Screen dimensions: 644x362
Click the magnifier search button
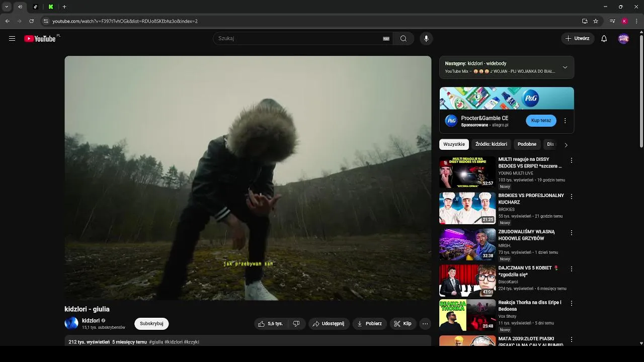coord(404,39)
